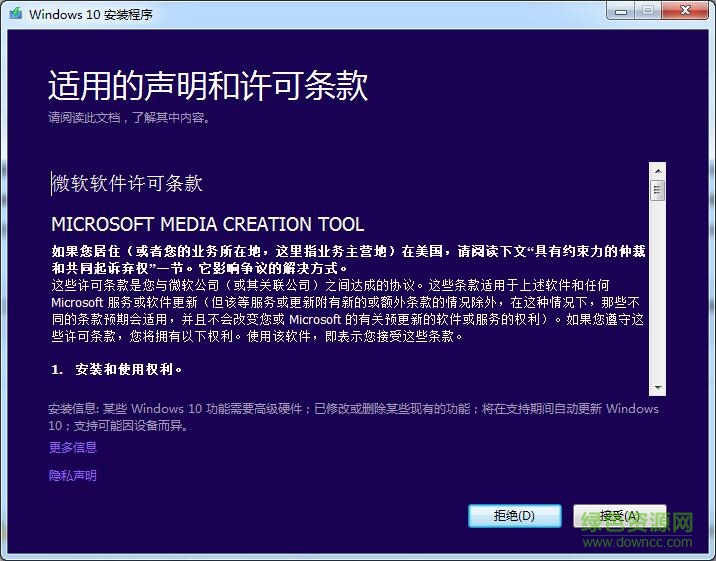Click the 安装信息 note below the license
The height and width of the screenshot is (561, 716).
point(353,417)
